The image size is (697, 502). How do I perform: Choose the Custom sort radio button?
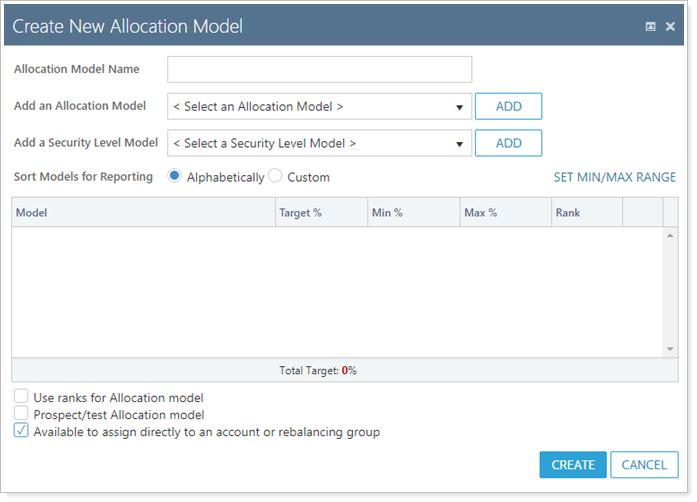(275, 177)
